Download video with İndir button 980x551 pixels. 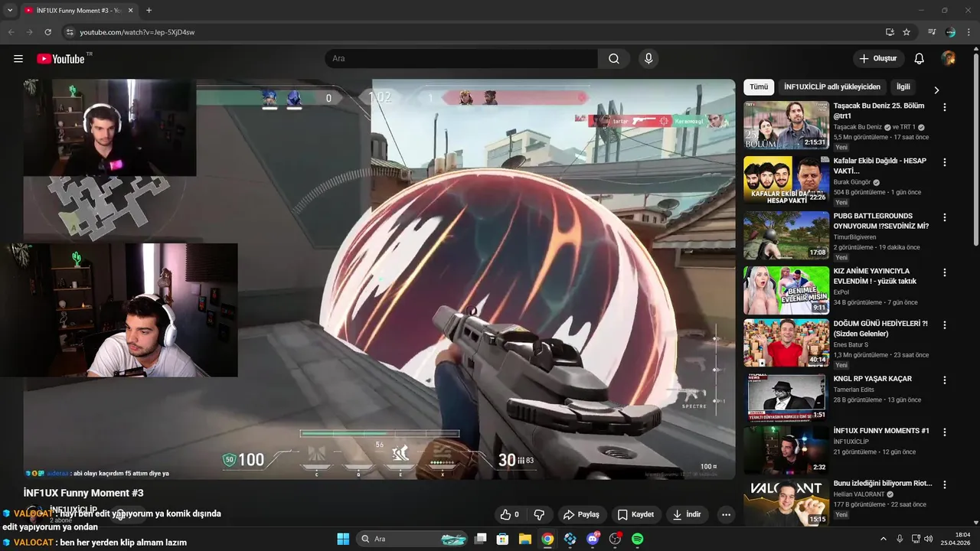pos(688,514)
